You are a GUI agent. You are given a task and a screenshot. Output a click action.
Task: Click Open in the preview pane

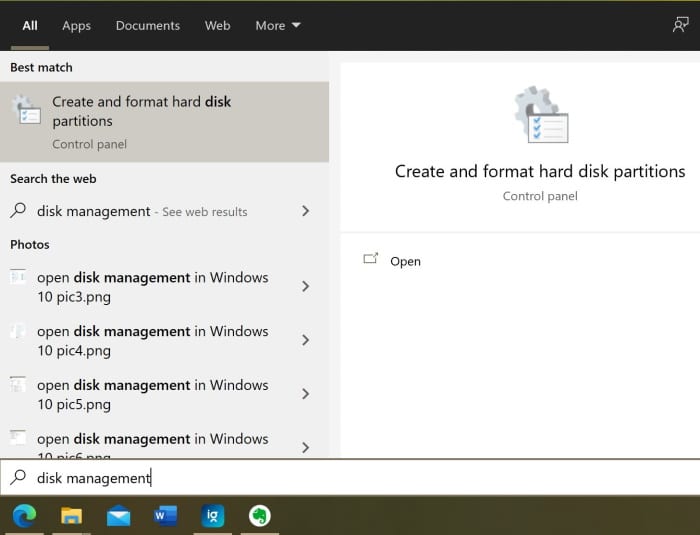tap(405, 261)
